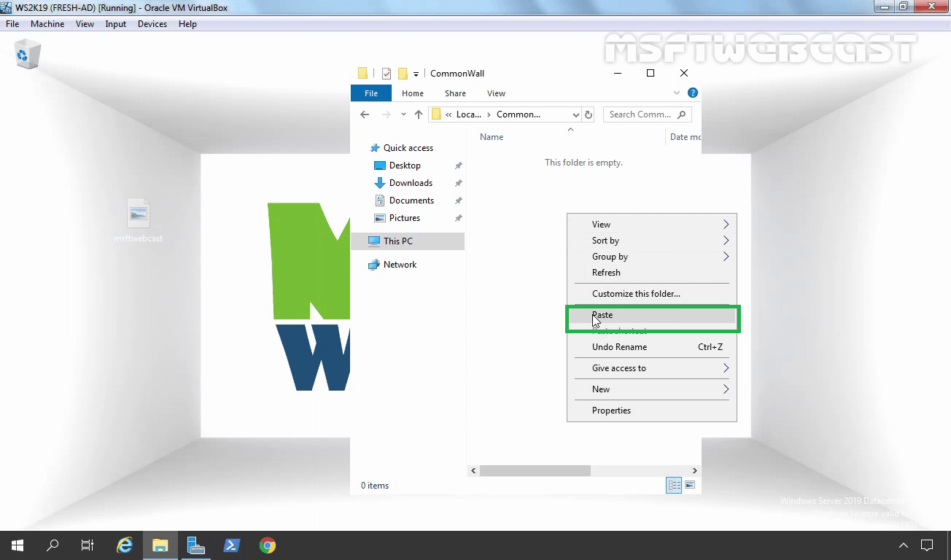The height and width of the screenshot is (560, 951).
Task: Launch PowerShell from the taskbar
Action: tap(232, 545)
